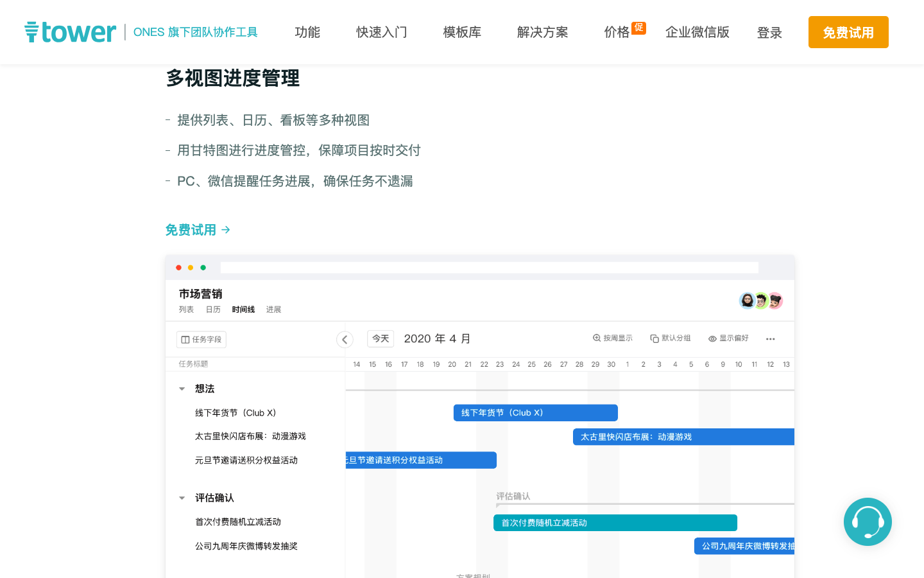Click the orange 免费试用 button
The width and height of the screenshot is (924, 578).
click(x=848, y=32)
